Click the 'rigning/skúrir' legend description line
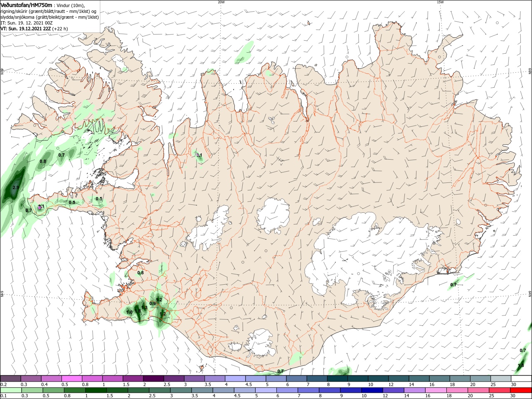532x399 pixels. 48,11
